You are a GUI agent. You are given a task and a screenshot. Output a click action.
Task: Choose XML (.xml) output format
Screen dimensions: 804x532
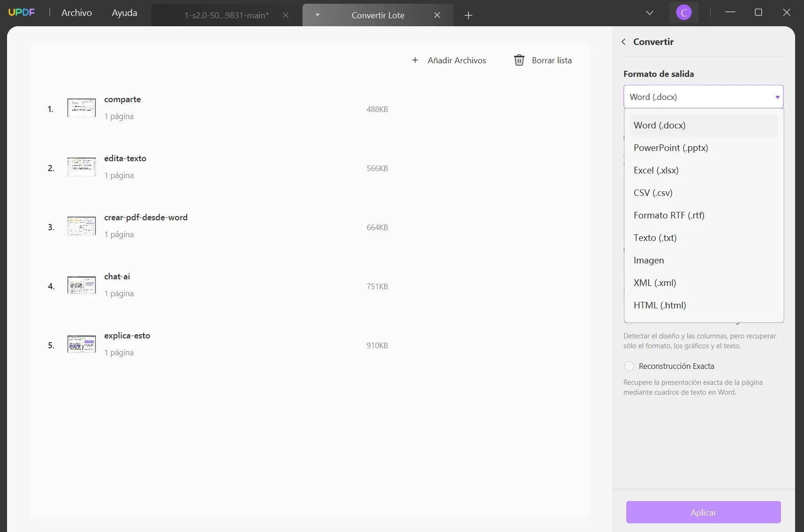tap(704, 283)
